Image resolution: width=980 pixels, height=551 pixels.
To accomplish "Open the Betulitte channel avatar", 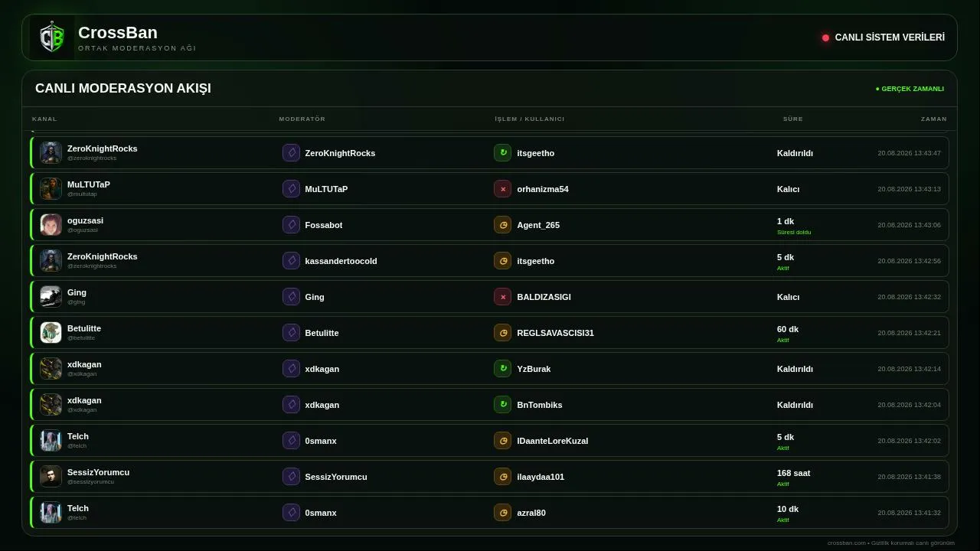I will click(51, 333).
